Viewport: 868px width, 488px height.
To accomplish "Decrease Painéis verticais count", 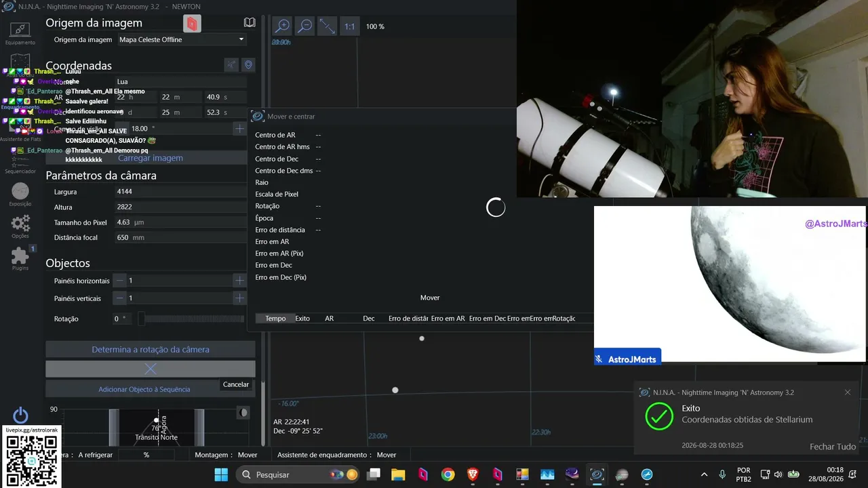I will pyautogui.click(x=120, y=298).
